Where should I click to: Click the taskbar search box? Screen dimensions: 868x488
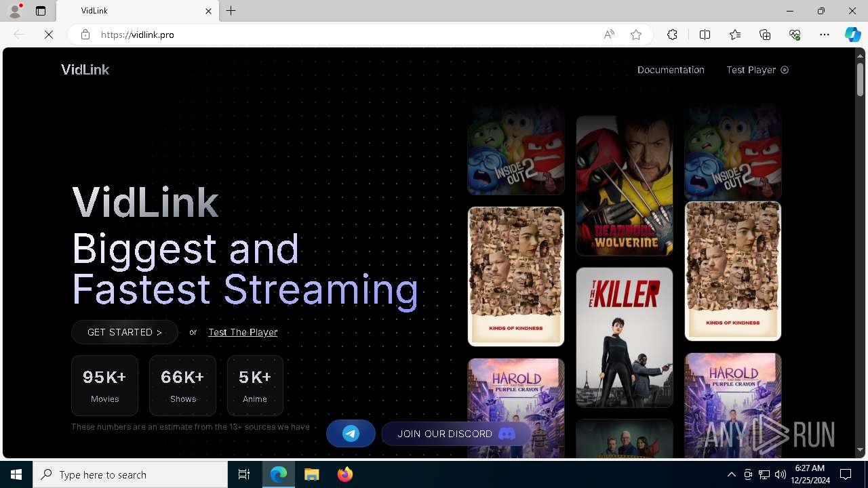tap(130, 474)
